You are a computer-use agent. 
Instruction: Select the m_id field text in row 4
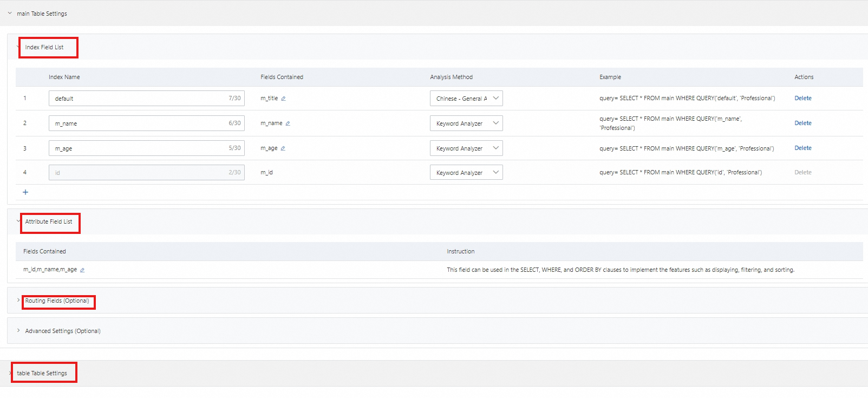click(266, 172)
